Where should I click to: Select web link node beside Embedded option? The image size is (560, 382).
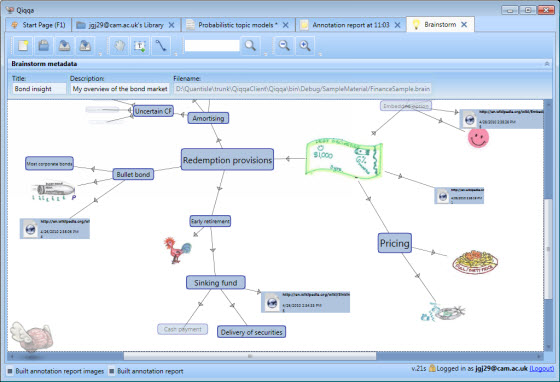click(501, 119)
